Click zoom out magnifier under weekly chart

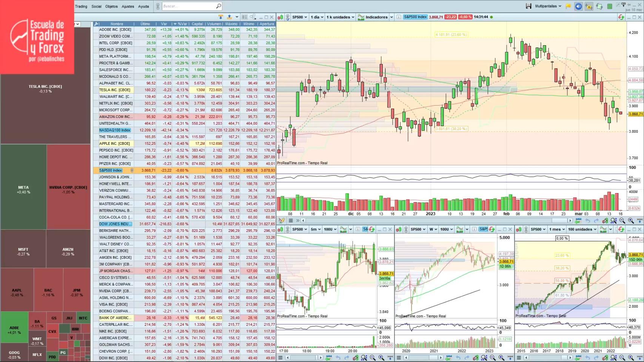(x=492, y=357)
